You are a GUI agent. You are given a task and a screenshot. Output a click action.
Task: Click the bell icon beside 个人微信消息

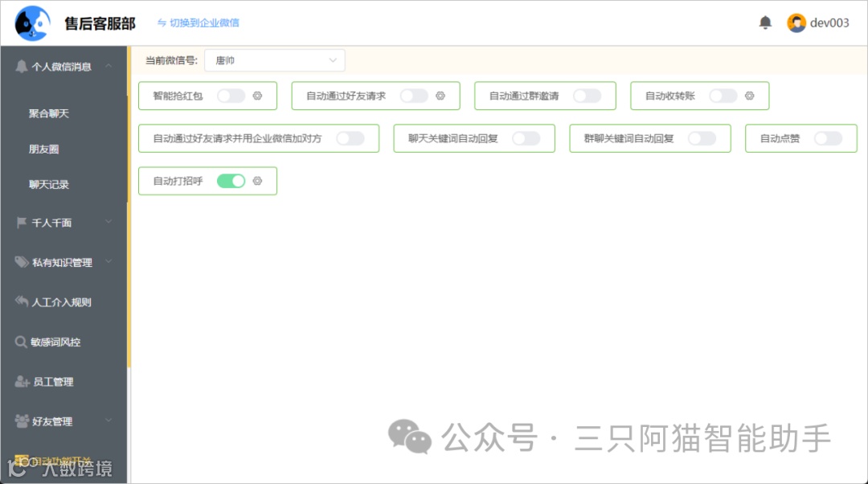[x=21, y=67]
